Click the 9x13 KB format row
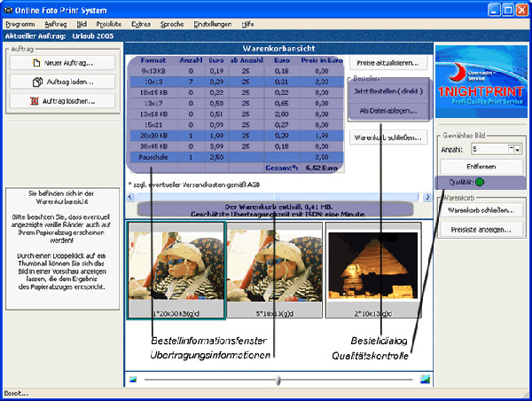Image resolution: width=532 pixels, height=401 pixels. (236, 71)
